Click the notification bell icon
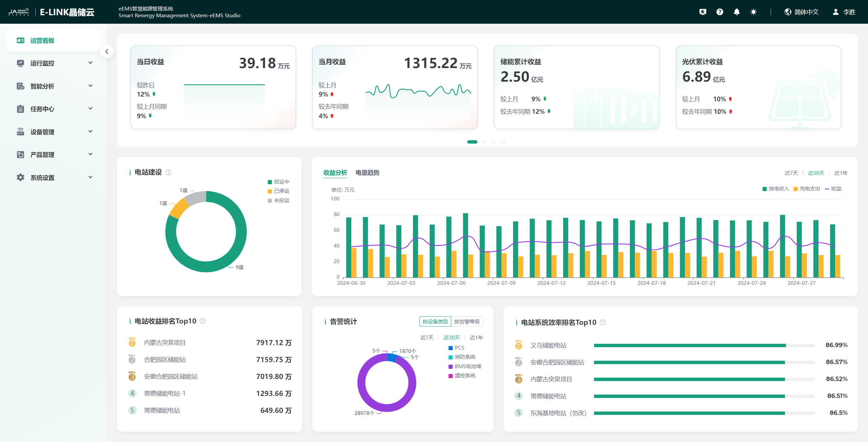Viewport: 868px width, 442px height. coord(736,12)
